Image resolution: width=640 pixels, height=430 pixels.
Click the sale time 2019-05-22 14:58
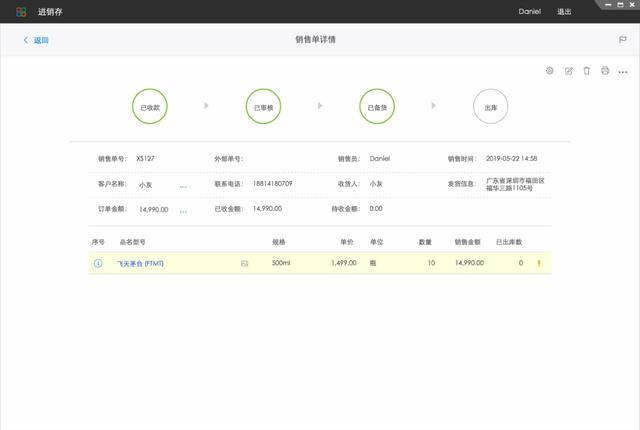tap(511, 158)
